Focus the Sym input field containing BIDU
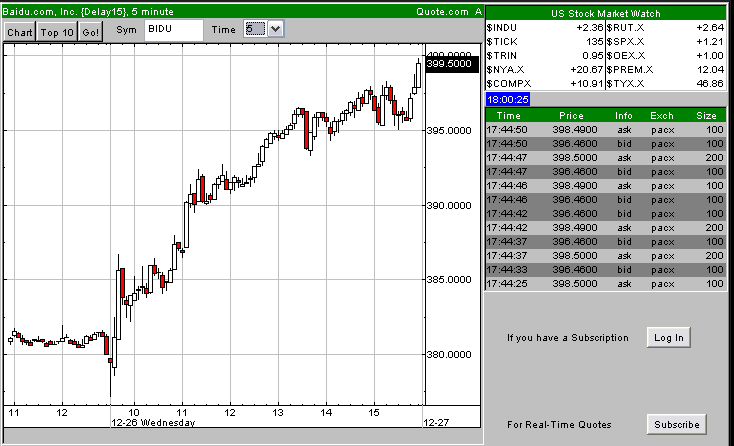 point(174,30)
